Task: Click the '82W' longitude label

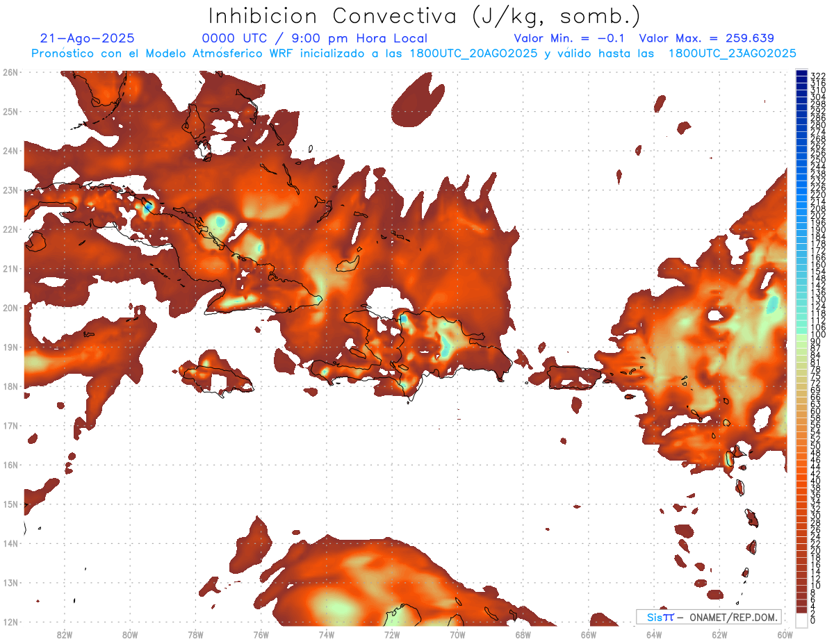Action: (x=65, y=634)
